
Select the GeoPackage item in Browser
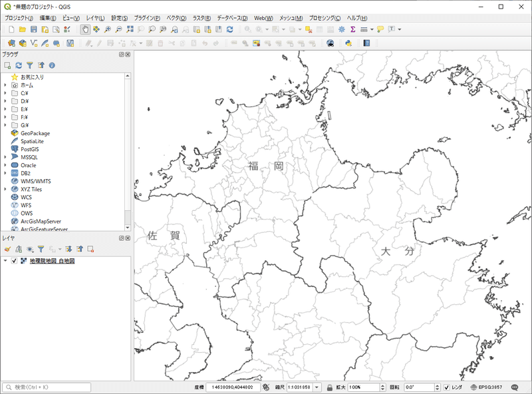[x=35, y=134]
